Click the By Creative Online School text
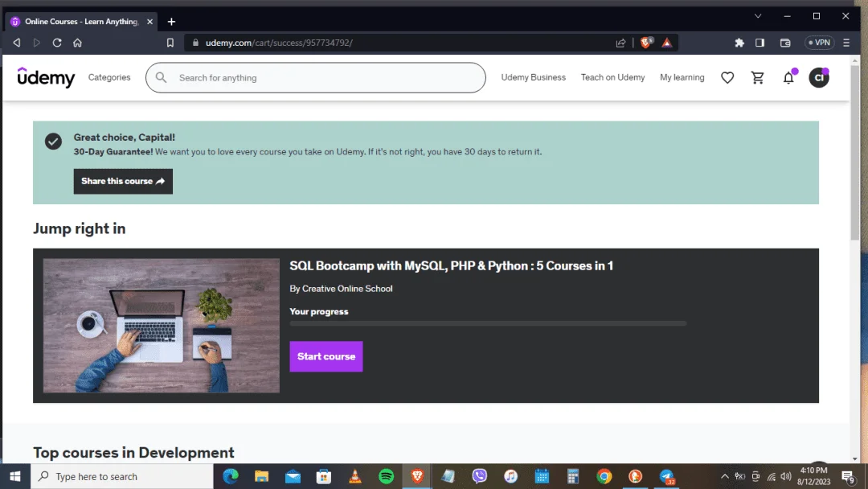868x489 pixels. [341, 289]
